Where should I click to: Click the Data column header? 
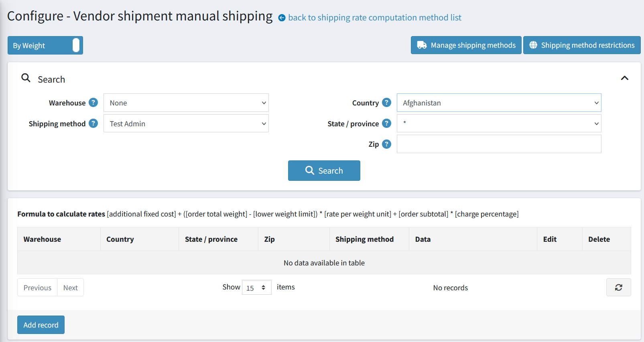coord(473,239)
